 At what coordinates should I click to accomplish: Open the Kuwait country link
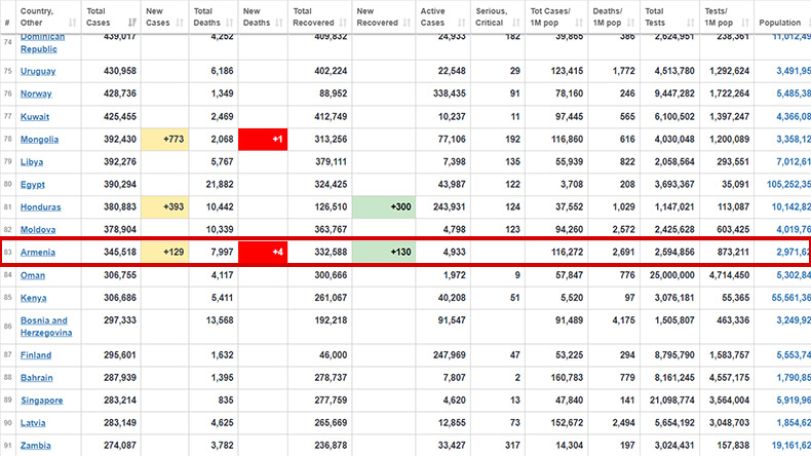click(x=35, y=117)
